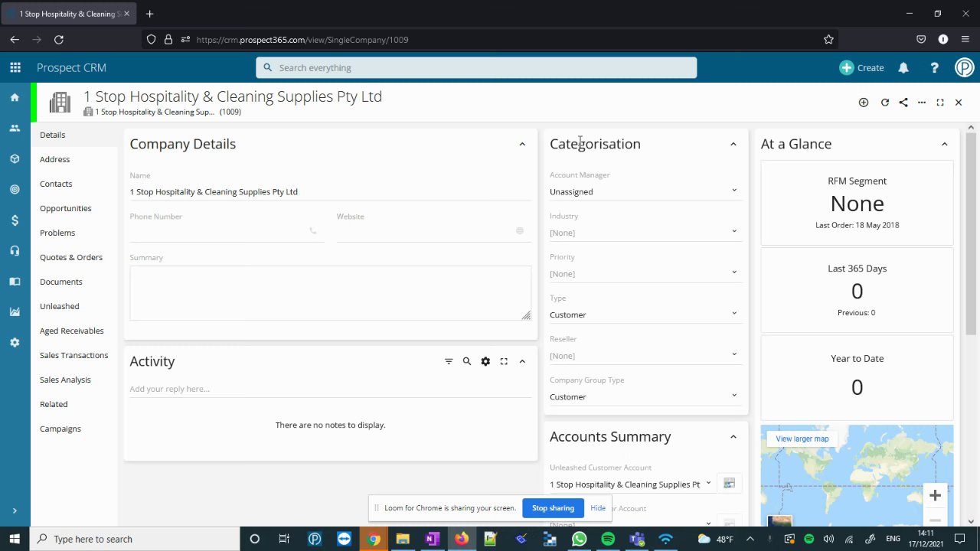Open View larger map link
This screenshot has width=980, height=551.
coord(802,439)
